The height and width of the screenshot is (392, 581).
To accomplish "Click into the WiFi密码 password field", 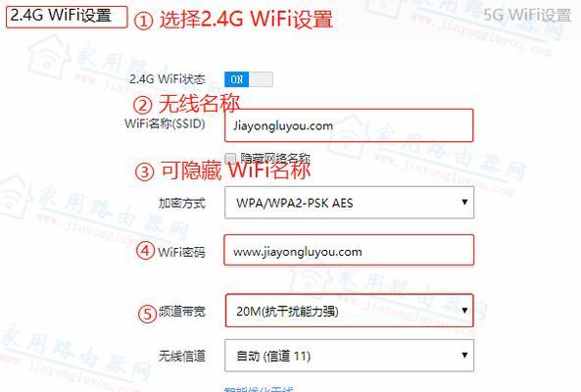I will (349, 250).
